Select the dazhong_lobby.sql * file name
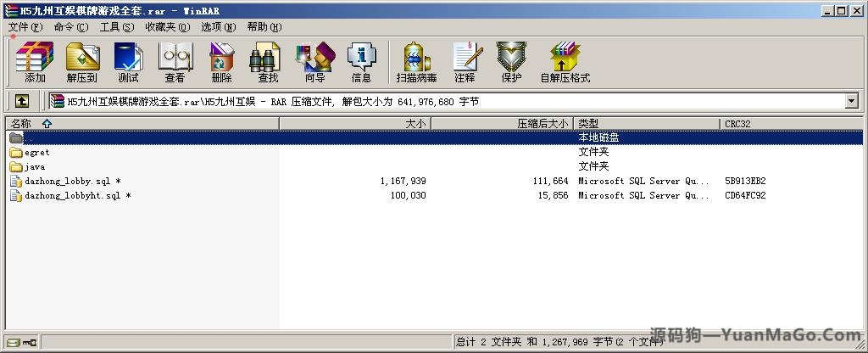 click(73, 182)
